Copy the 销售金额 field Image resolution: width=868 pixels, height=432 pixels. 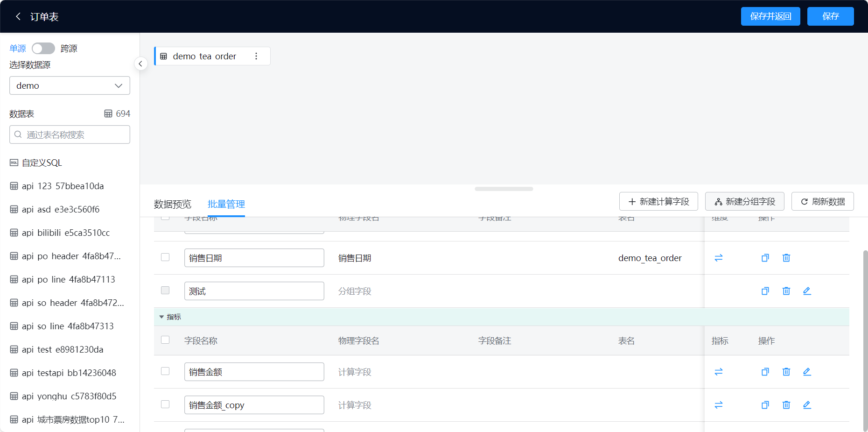coord(765,372)
